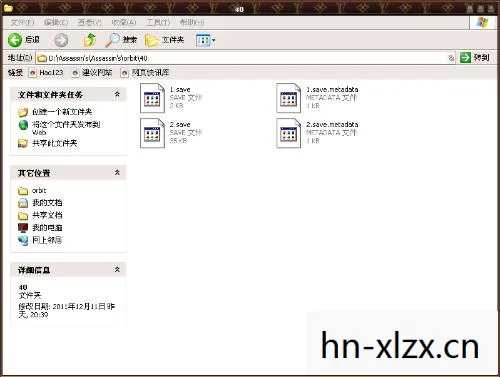Click the shared documents folder icon
Image resolution: width=500 pixels, height=377 pixels.
[23, 216]
